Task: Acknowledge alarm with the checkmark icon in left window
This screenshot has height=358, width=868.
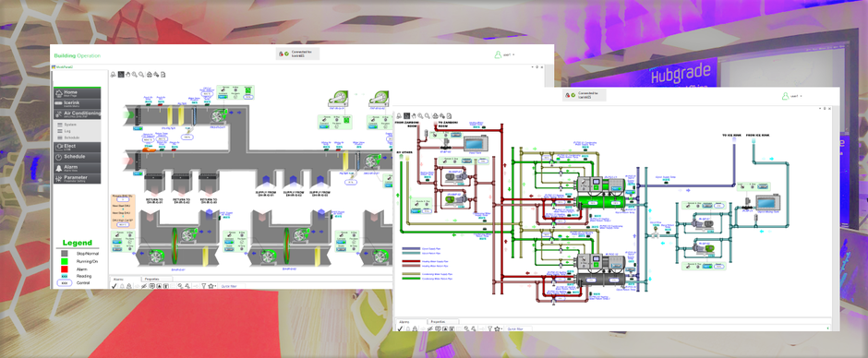Action: click(114, 286)
